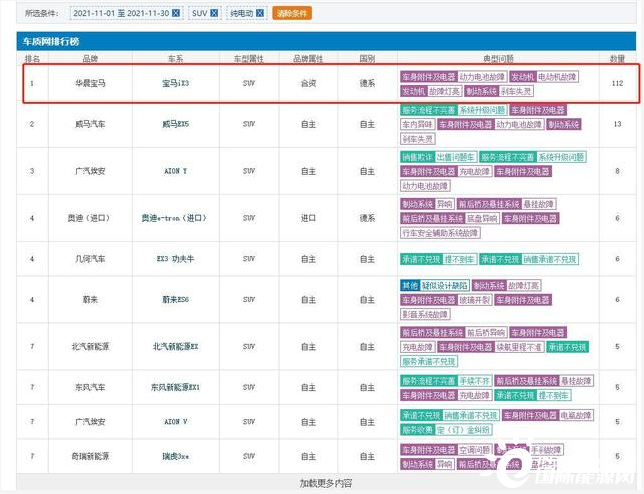Open the 东风新能源EX1 series link
644x494 pixels.
[175, 387]
